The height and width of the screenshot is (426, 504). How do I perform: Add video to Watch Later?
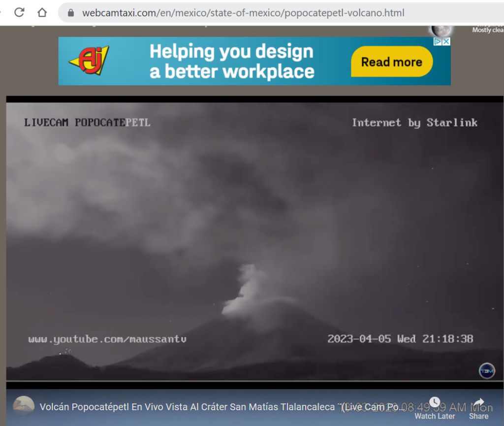point(435,408)
